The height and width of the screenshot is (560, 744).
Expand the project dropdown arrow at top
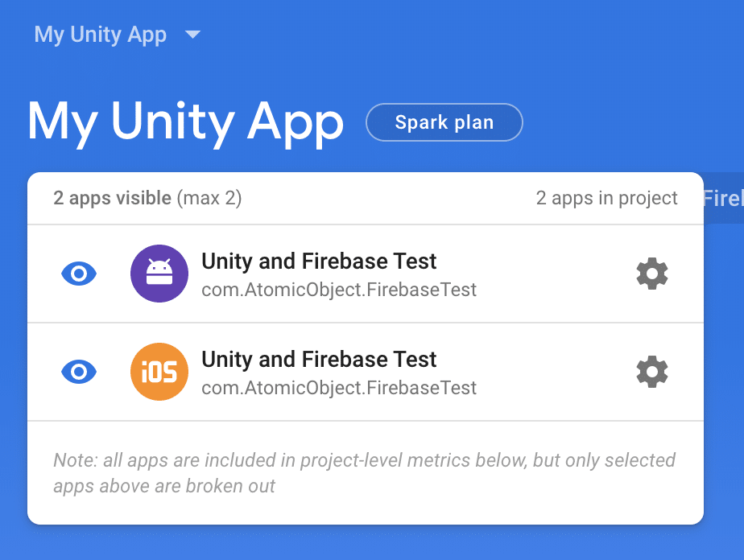point(192,35)
